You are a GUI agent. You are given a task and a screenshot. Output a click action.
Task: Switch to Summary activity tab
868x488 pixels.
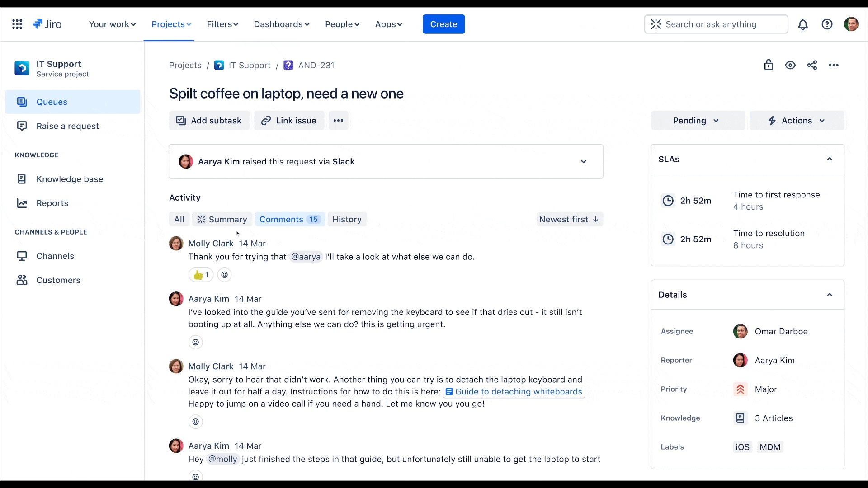(x=222, y=219)
